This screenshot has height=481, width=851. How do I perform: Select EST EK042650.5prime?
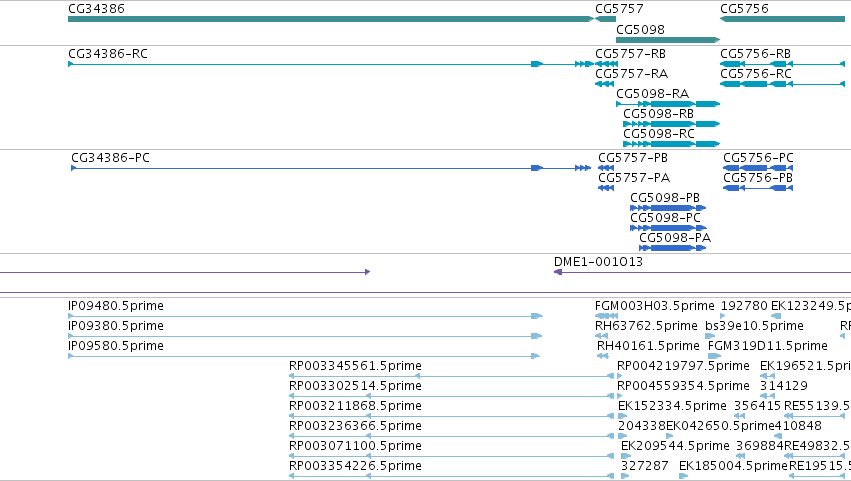pyautogui.click(x=720, y=427)
